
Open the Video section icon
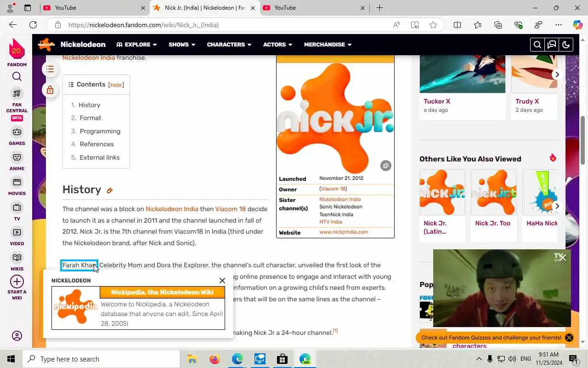click(x=17, y=232)
